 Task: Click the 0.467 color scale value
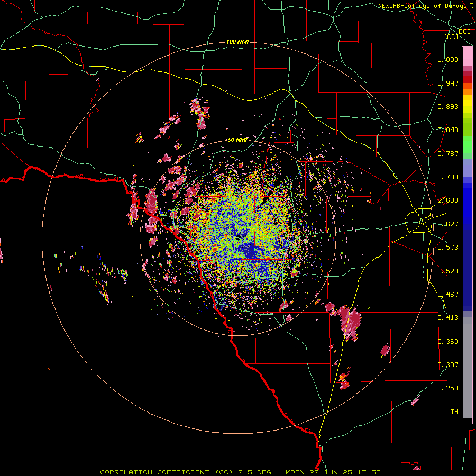tap(448, 295)
